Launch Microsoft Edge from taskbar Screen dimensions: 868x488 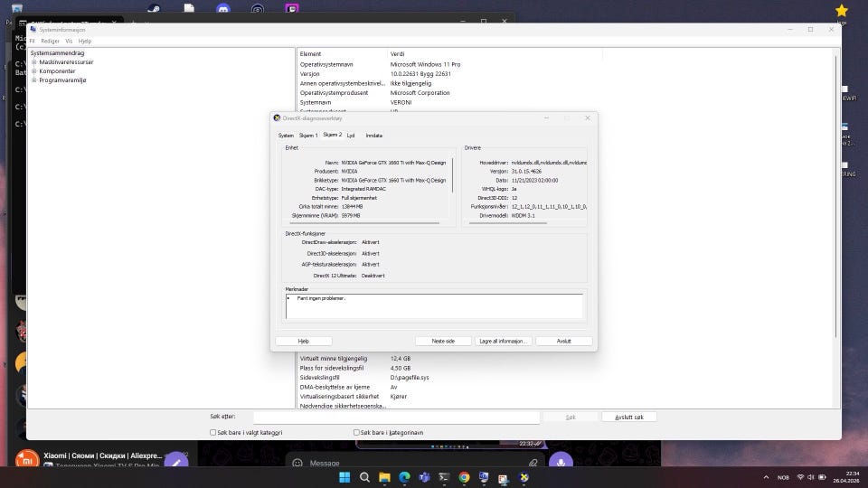(404, 477)
